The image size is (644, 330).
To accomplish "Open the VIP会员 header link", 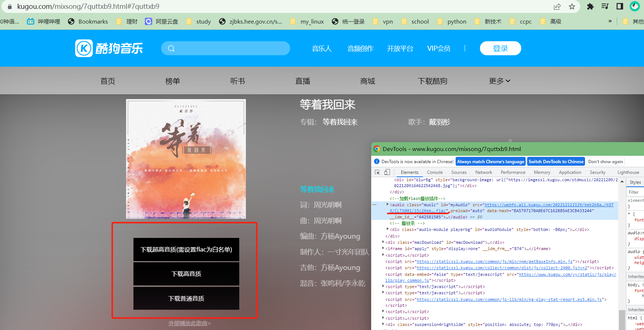I will 439,48.
